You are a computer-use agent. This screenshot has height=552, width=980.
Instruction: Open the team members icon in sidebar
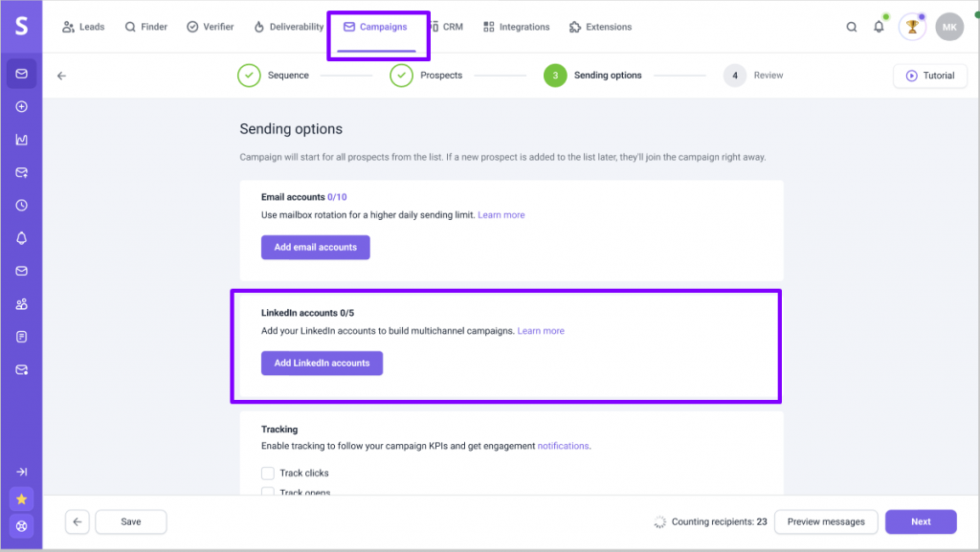[21, 304]
